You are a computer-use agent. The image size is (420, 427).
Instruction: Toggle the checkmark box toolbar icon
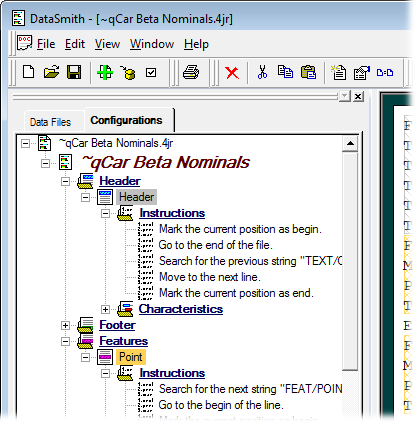[151, 72]
